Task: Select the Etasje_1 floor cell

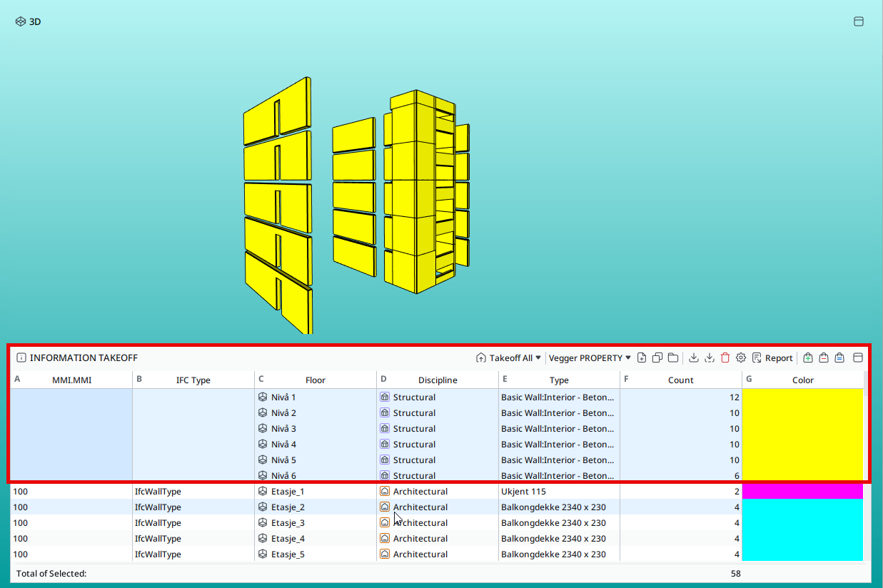Action: point(316,492)
